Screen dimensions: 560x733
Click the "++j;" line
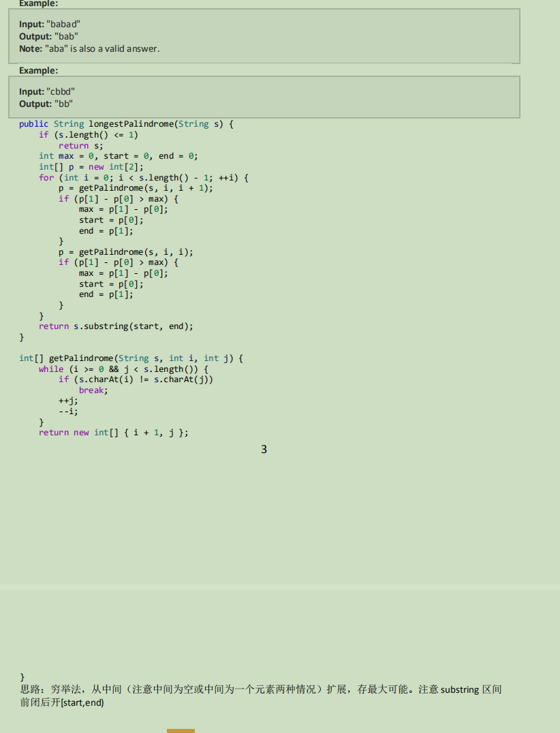pos(68,401)
